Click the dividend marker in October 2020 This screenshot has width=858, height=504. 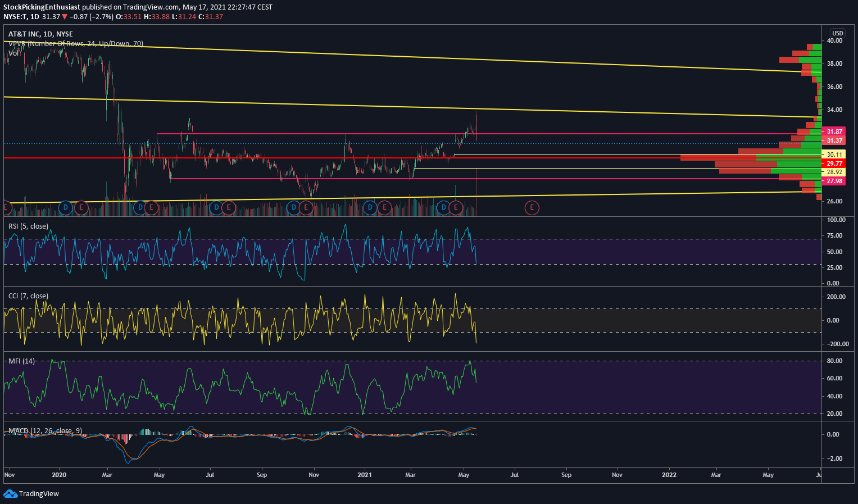293,208
